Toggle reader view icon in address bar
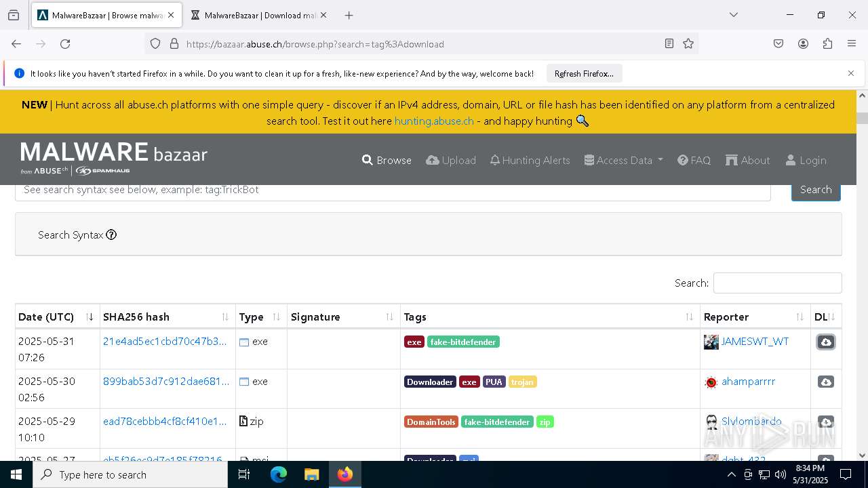This screenshot has width=868, height=488. tap(669, 43)
